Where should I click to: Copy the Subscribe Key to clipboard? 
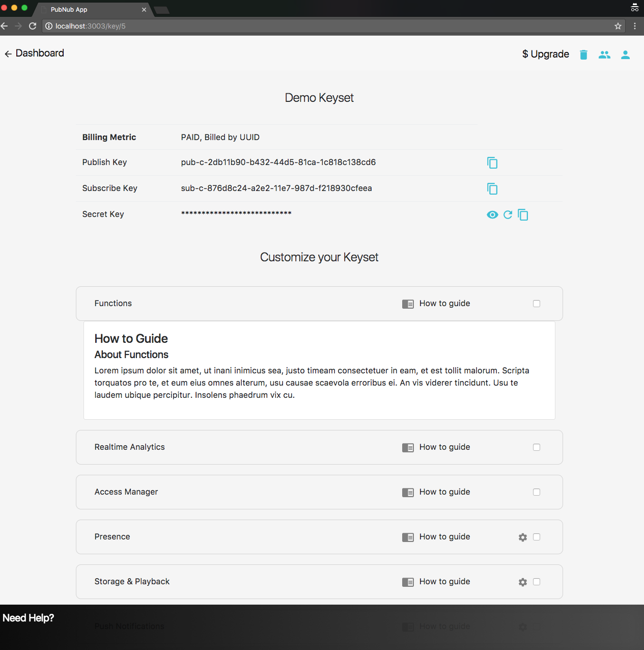(492, 188)
